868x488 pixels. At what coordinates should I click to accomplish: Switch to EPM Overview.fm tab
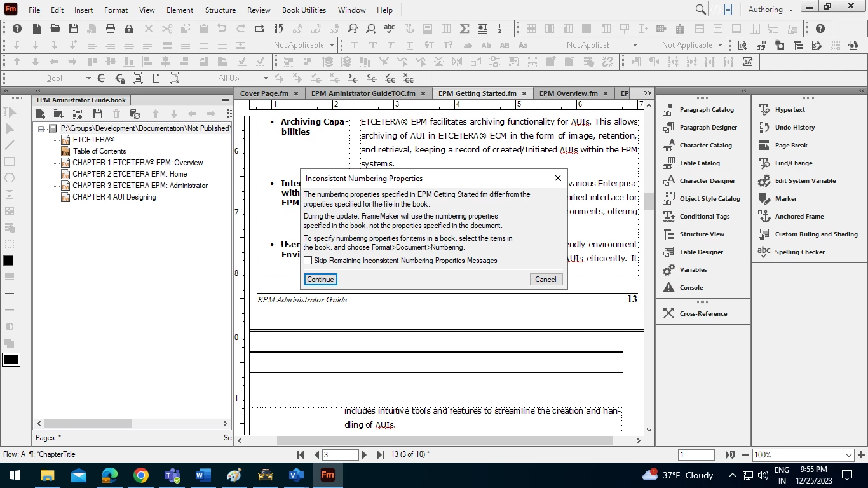569,93
